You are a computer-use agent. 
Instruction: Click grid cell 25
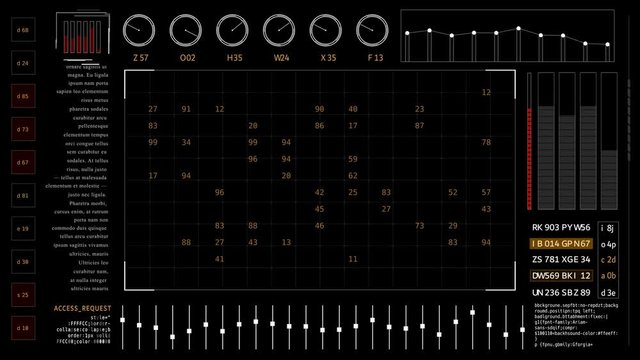coord(353,192)
